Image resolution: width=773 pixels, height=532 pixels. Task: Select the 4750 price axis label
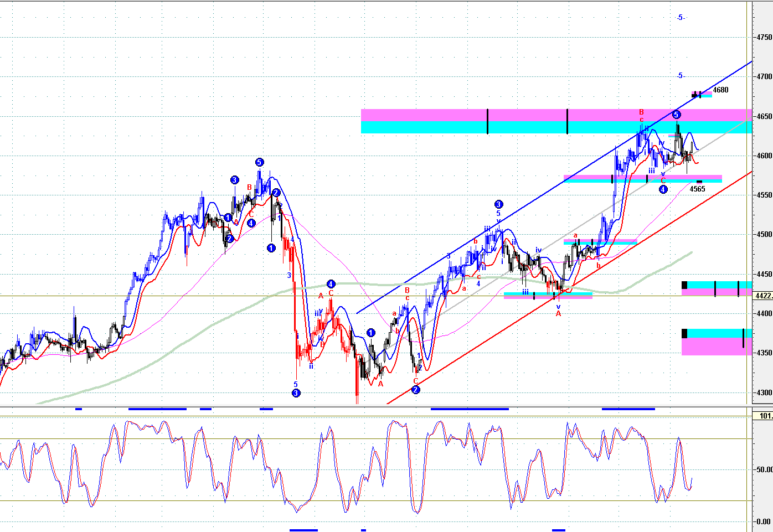(x=764, y=37)
